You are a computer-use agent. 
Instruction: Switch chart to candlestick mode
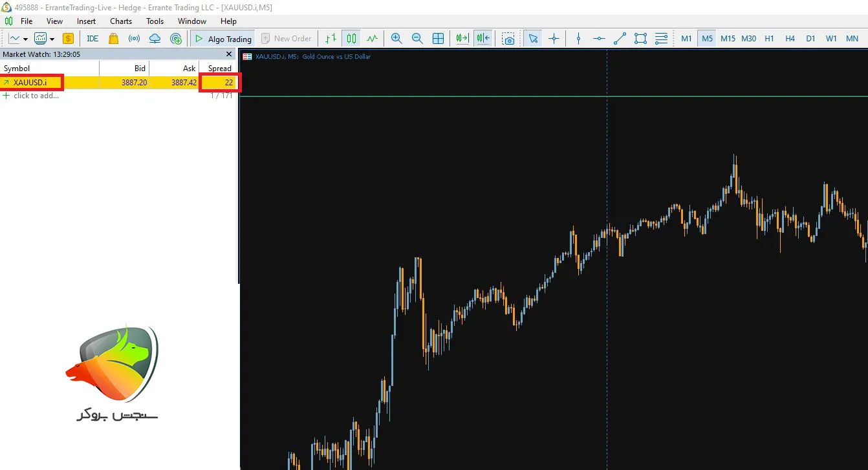[x=351, y=39]
